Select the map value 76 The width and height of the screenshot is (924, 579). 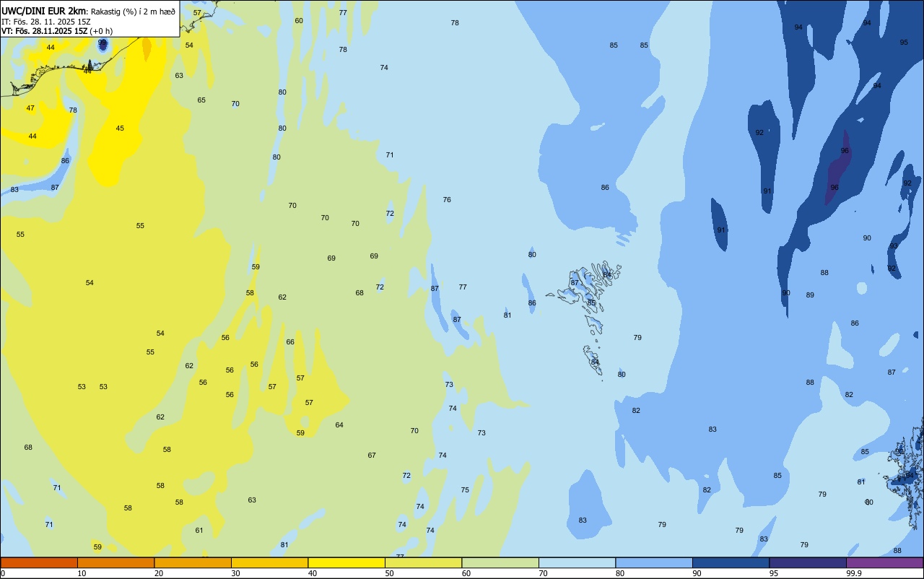[x=447, y=200]
